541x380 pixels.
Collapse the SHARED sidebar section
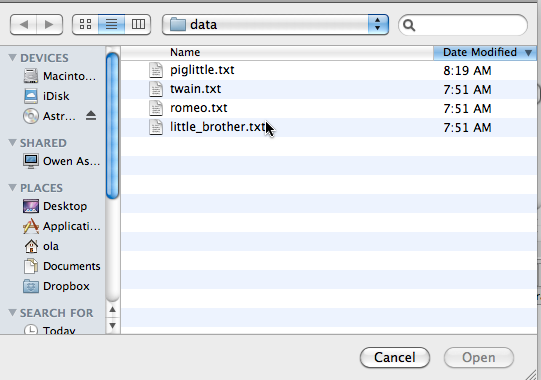(12, 143)
